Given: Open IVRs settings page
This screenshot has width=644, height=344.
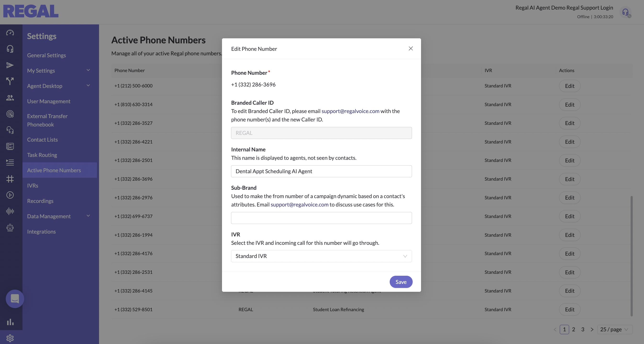Looking at the screenshot, I should click(x=33, y=185).
